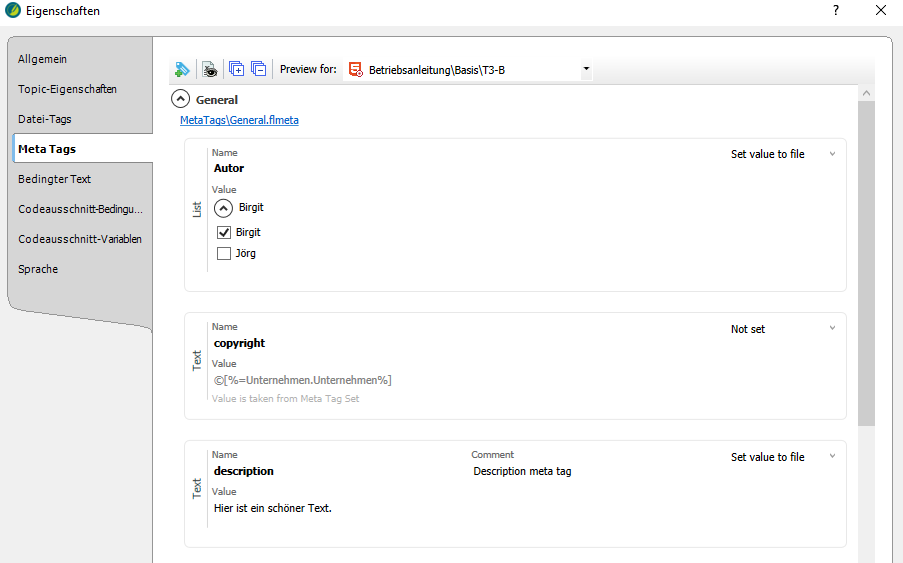The width and height of the screenshot is (903, 563).
Task: Click the app logo icon in title bar
Action: [x=11, y=11]
